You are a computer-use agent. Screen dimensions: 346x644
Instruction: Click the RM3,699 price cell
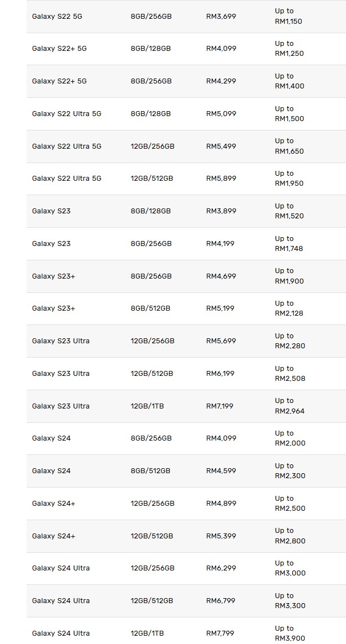pyautogui.click(x=221, y=16)
